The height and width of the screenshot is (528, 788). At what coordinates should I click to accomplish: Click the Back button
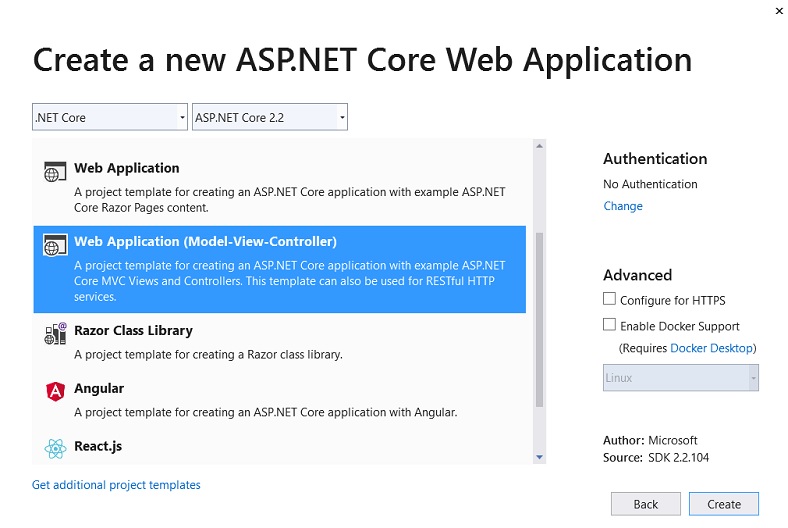[x=646, y=504]
